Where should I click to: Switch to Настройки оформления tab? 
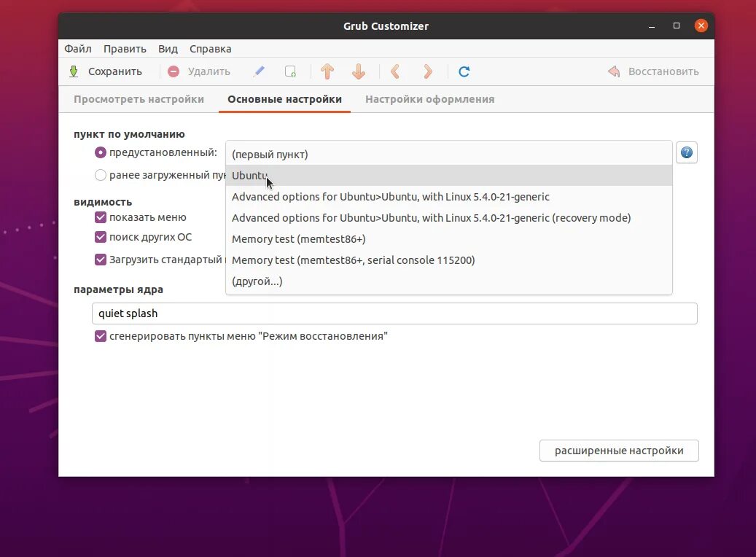tap(429, 99)
